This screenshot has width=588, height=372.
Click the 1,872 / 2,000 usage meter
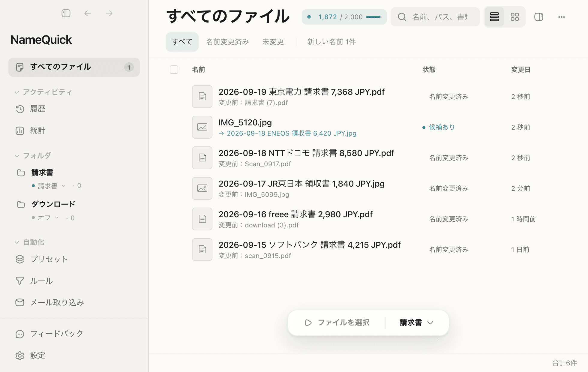(x=344, y=17)
